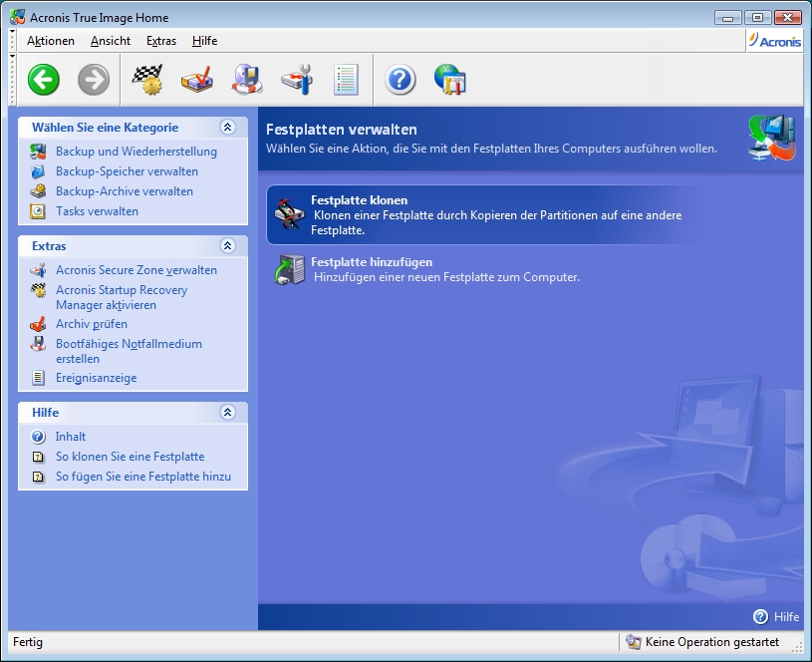The width and height of the screenshot is (812, 662).
Task: Collapse the Extras sidebar panel
Action: click(x=228, y=245)
